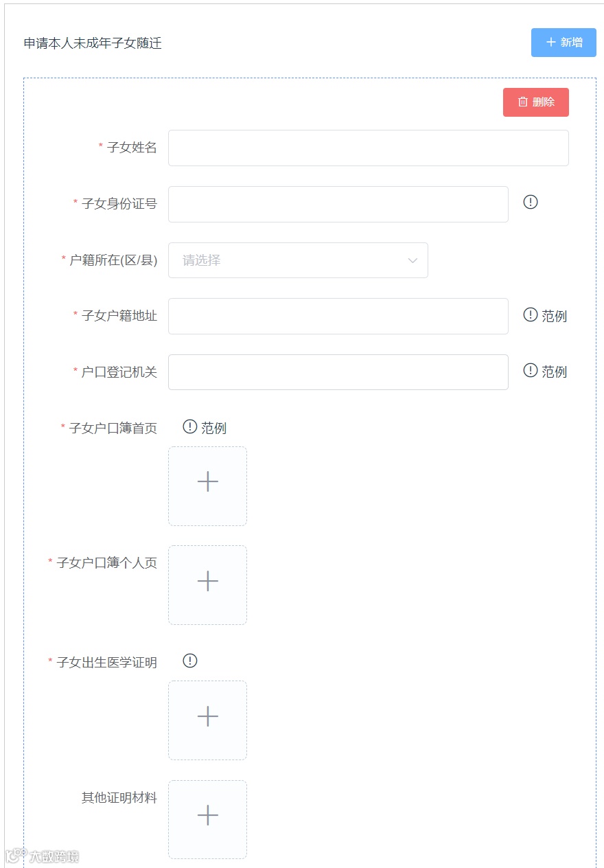604x868 pixels.
Task: Click info icon next to 子女户口簿首页 label
Action: [190, 427]
